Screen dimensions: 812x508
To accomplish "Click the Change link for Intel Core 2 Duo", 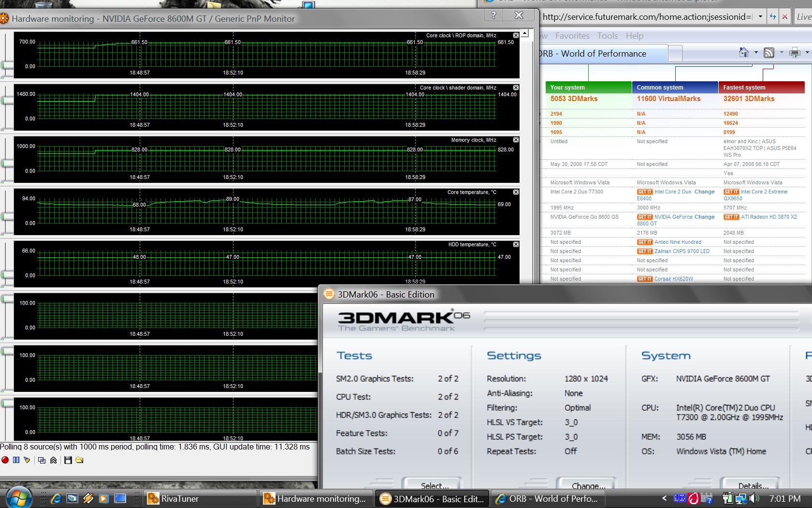I will (704, 192).
